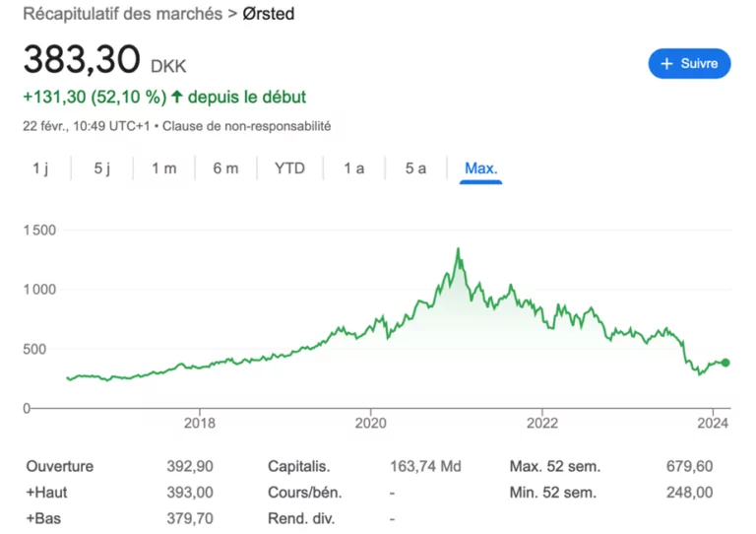756x534 pixels.
Task: Switch to the 5 j range tab
Action: (x=102, y=168)
